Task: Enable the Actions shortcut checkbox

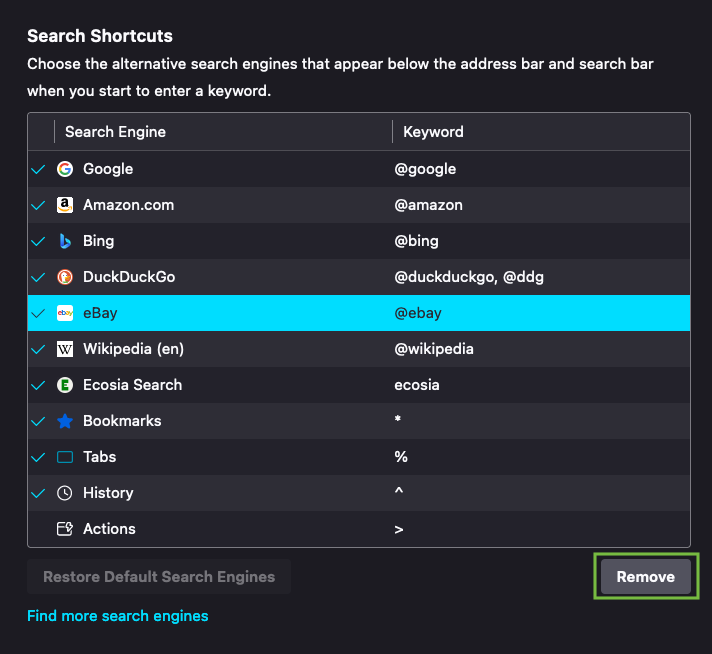Action: [x=39, y=529]
